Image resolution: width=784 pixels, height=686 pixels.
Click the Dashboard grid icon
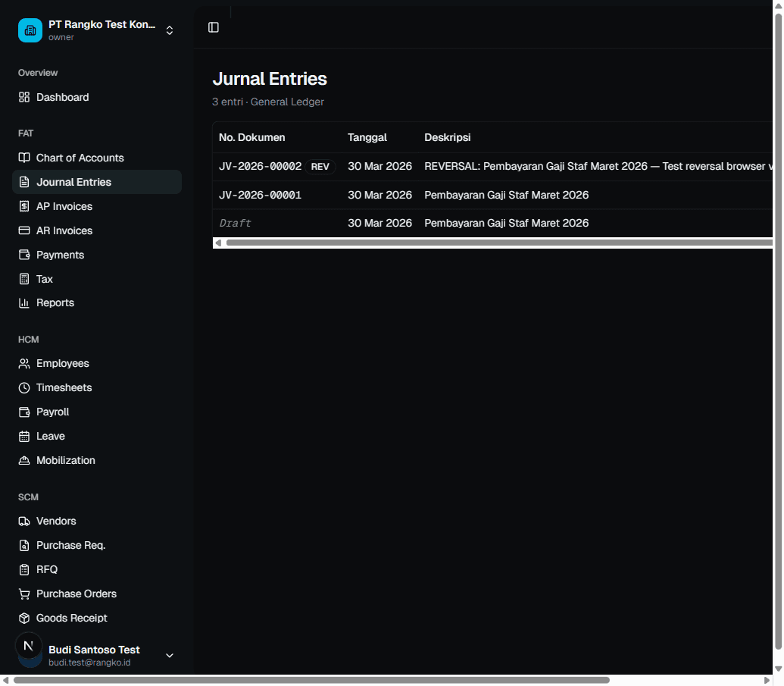click(24, 97)
